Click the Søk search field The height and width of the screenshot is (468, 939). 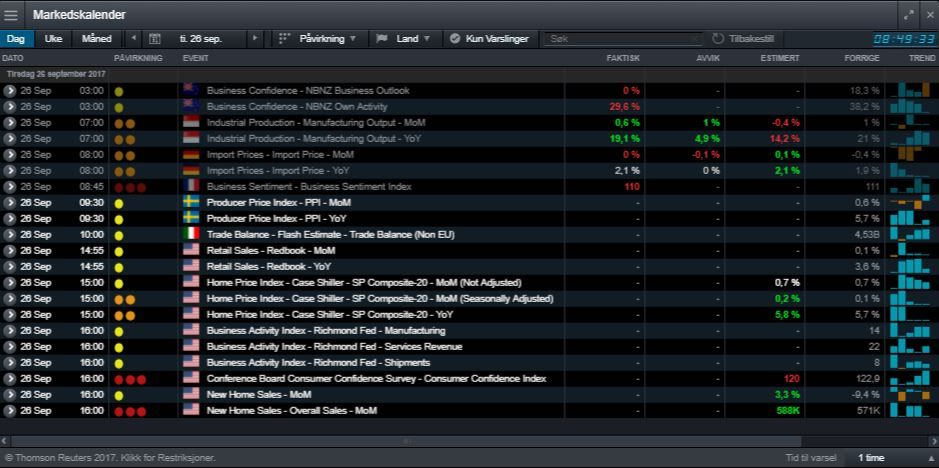click(x=622, y=38)
